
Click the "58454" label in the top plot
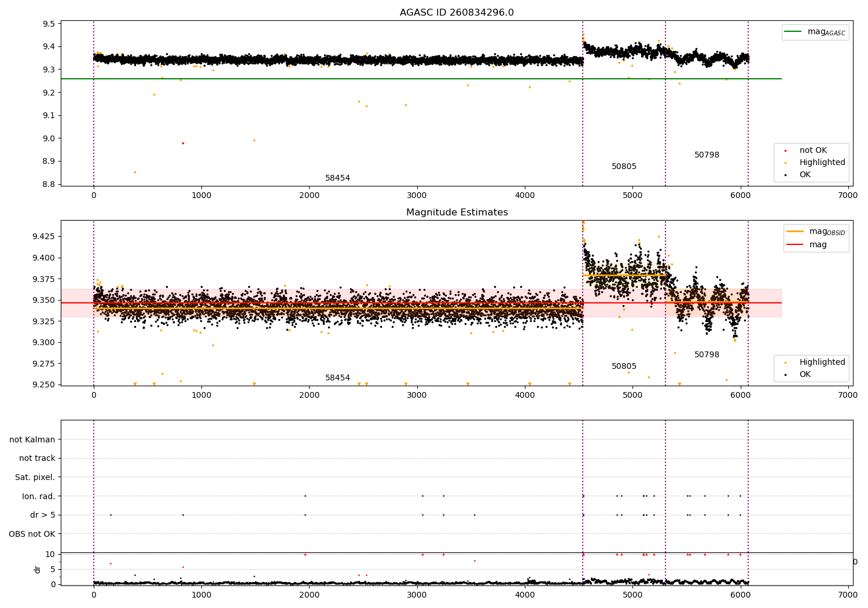337,178
